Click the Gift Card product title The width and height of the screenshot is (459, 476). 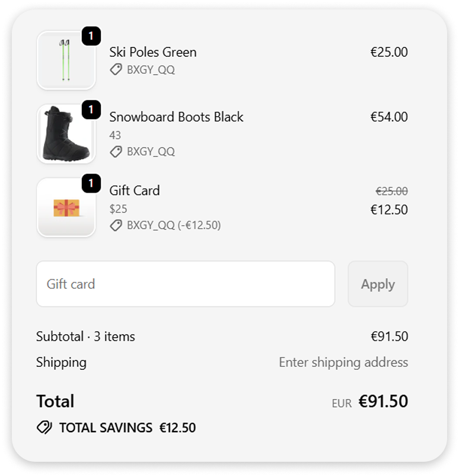[x=134, y=190]
